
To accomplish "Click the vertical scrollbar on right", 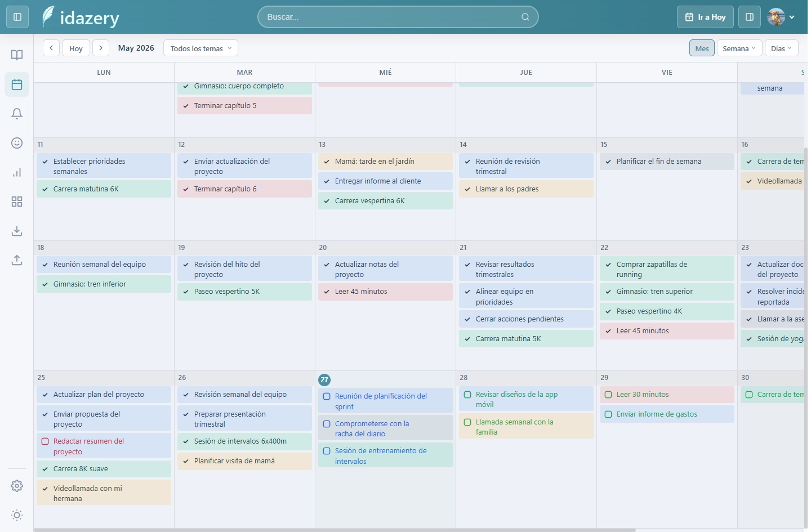I will click(806, 338).
